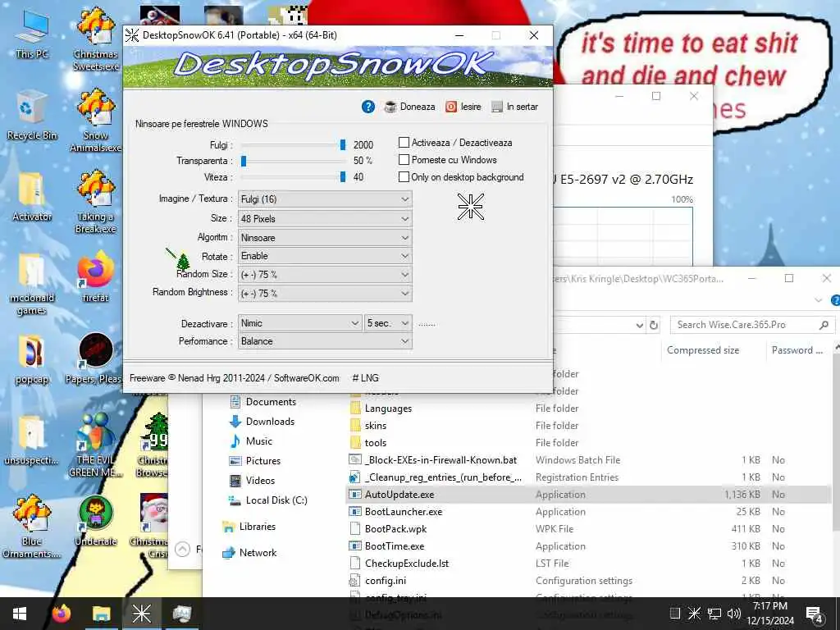This screenshot has width=840, height=630.
Task: Open the Algoritm dropdown Ninsoare
Action: tap(325, 237)
